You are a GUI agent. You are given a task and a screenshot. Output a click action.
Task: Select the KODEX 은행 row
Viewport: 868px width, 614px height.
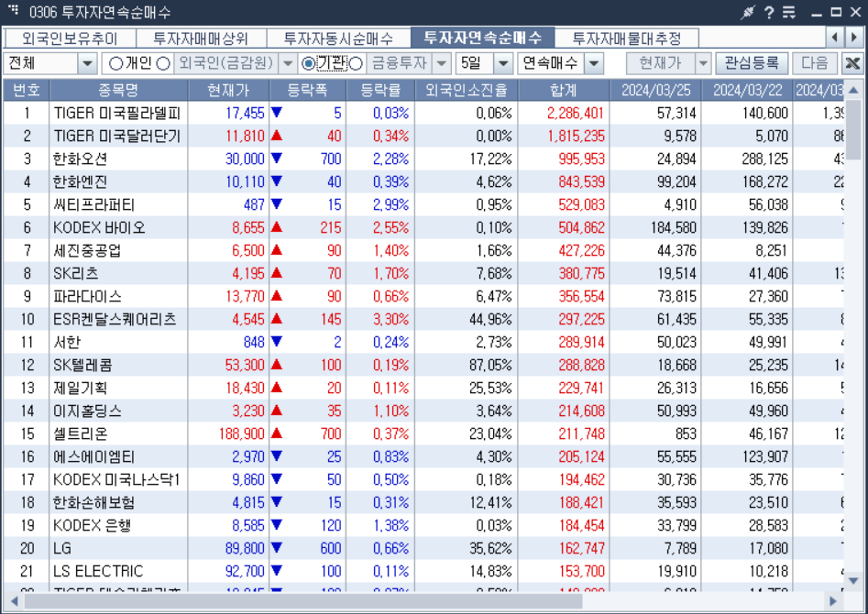(x=423, y=525)
